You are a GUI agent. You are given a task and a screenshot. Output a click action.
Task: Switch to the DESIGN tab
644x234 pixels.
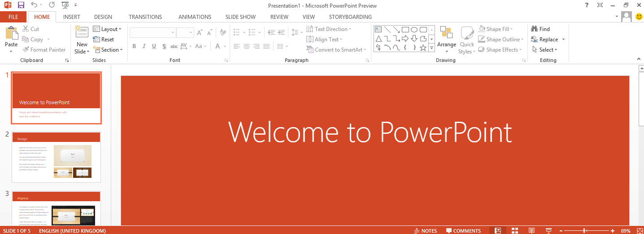(x=103, y=17)
